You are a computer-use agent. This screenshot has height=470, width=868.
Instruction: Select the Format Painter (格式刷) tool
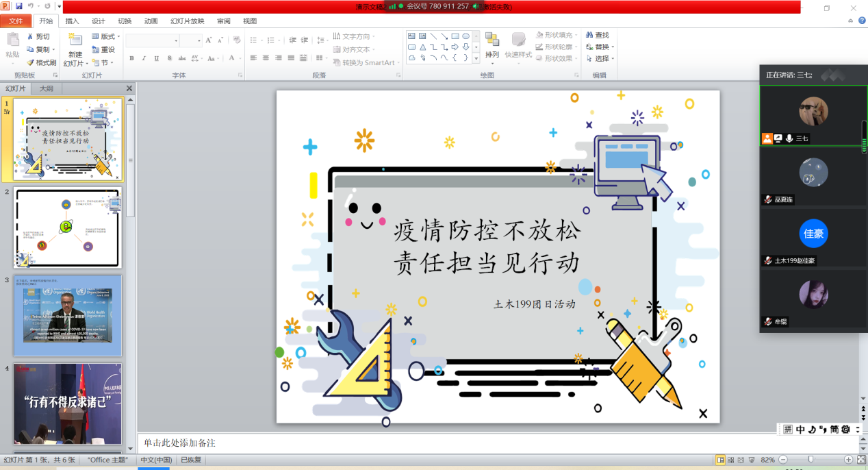tap(41, 62)
